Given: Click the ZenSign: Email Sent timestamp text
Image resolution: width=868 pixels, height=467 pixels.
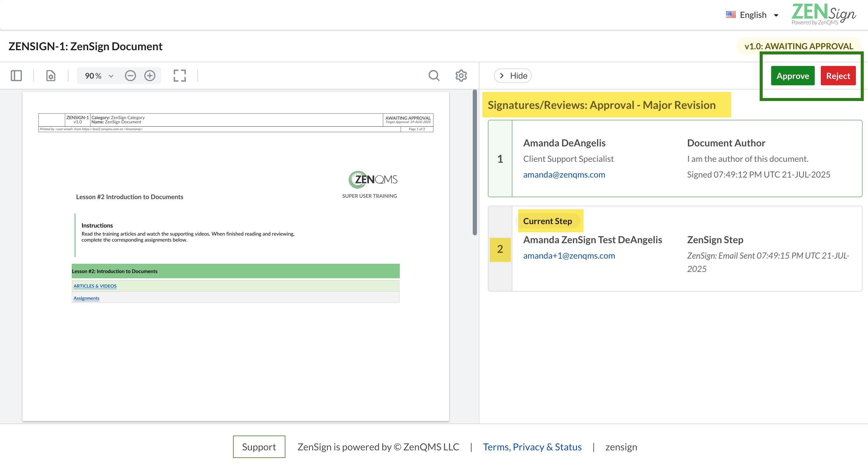Looking at the screenshot, I should pyautogui.click(x=768, y=262).
